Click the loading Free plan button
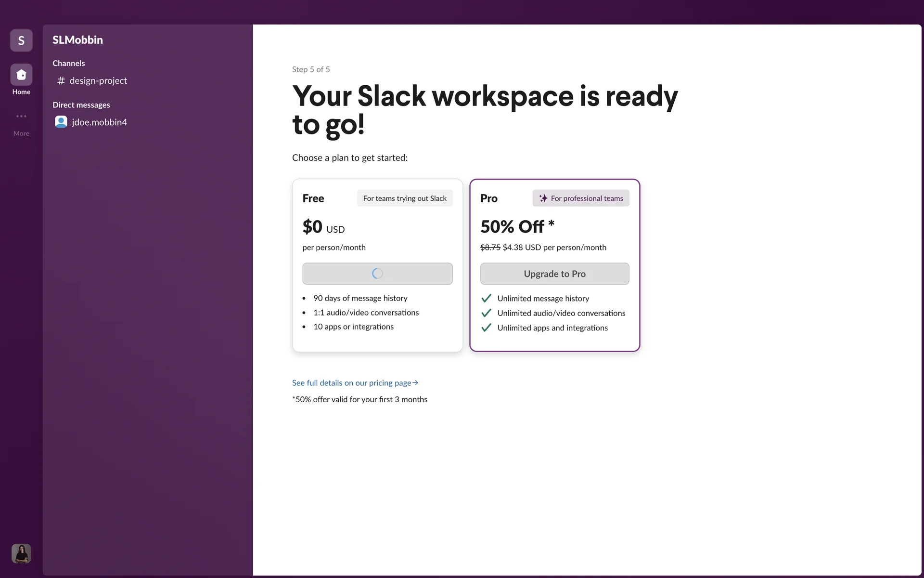 (x=377, y=274)
